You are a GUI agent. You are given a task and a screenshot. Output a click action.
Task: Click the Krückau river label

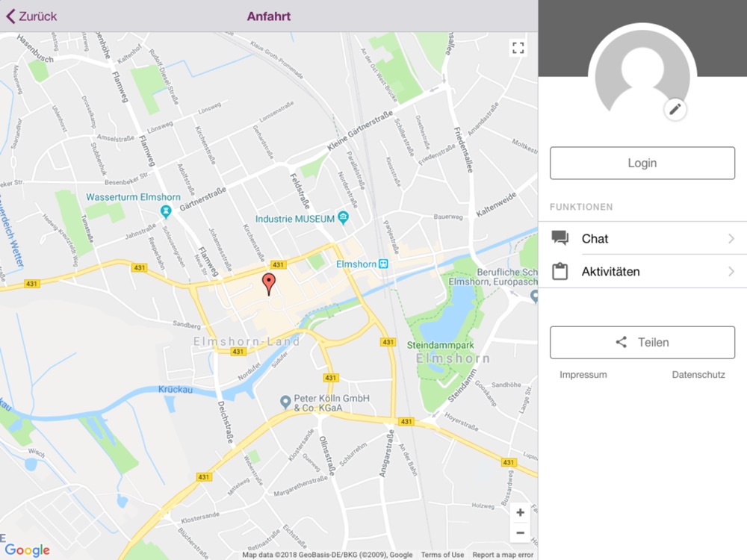176,390
